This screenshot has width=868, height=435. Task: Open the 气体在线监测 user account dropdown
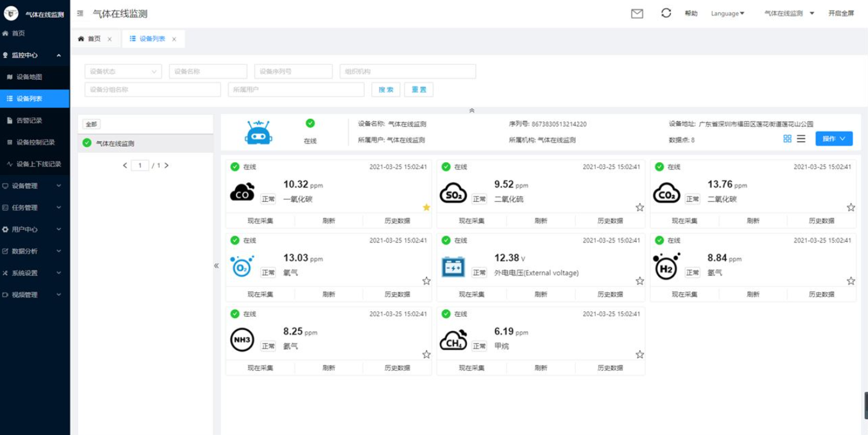pyautogui.click(x=789, y=13)
